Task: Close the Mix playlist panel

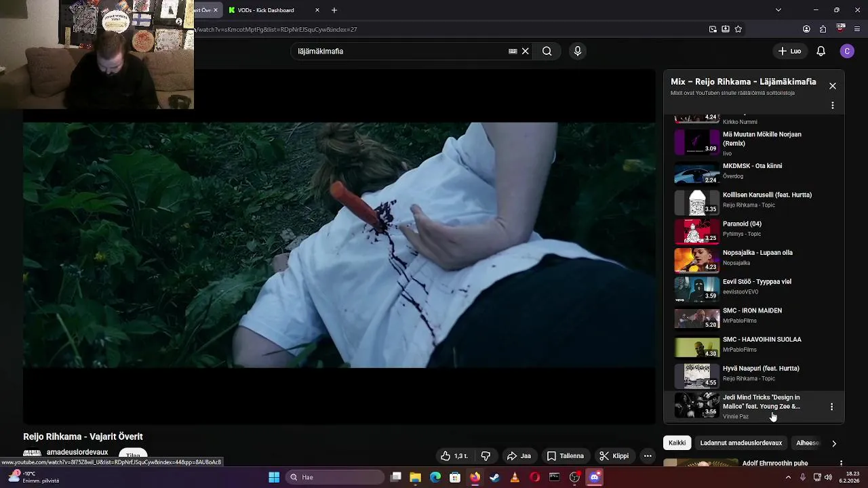Action: [833, 86]
